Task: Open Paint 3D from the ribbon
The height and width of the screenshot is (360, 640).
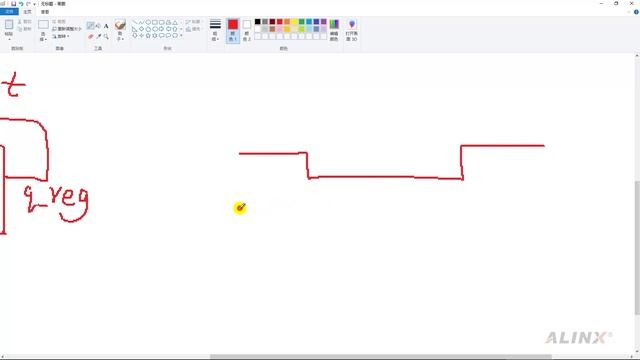Action: pyautogui.click(x=351, y=30)
